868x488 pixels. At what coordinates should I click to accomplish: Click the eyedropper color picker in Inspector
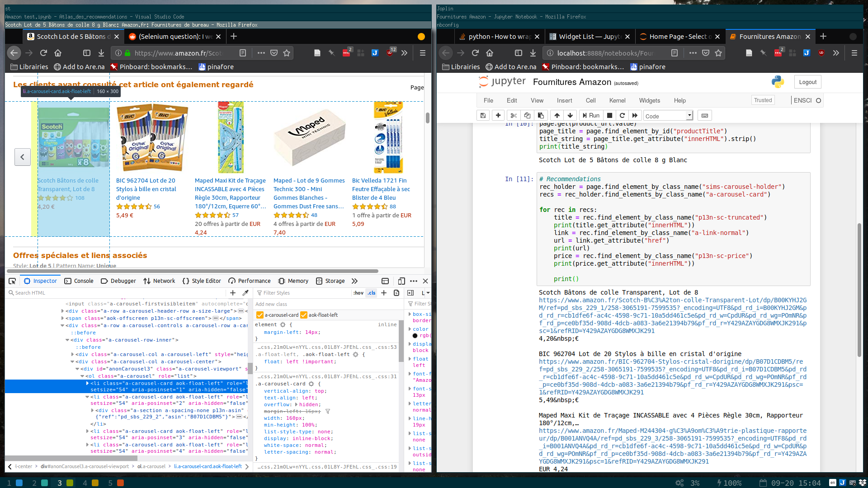coord(245,293)
